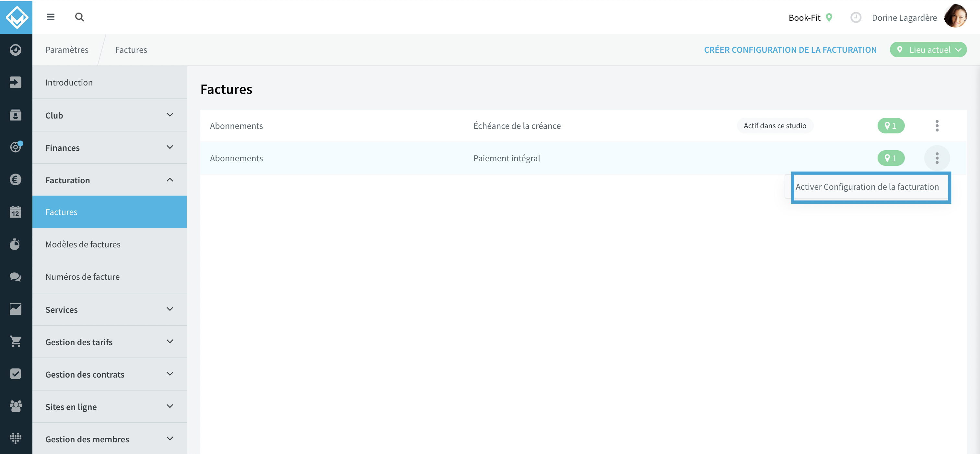Click the Factures breadcrumb

(x=131, y=50)
